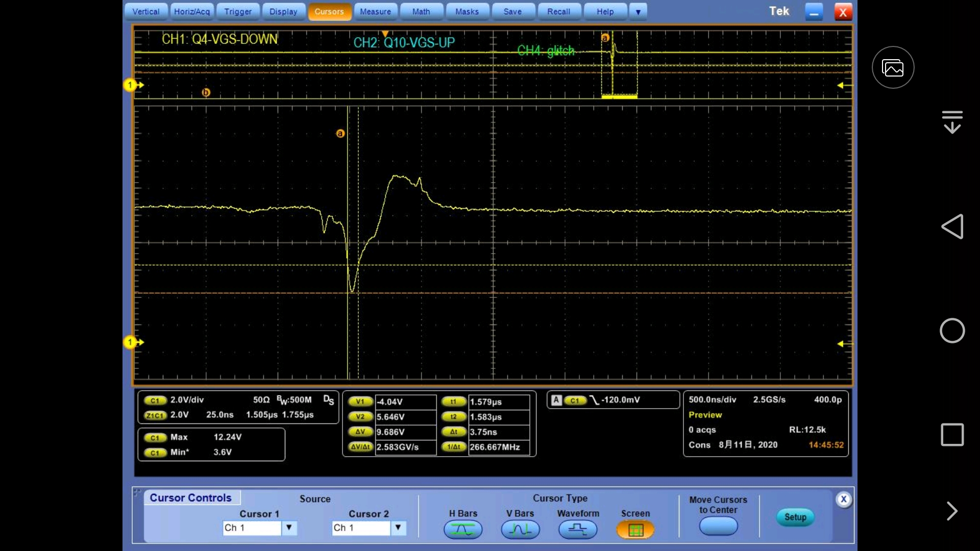Tap the Android back triangle button
This screenshot has height=551, width=980.
952,227
